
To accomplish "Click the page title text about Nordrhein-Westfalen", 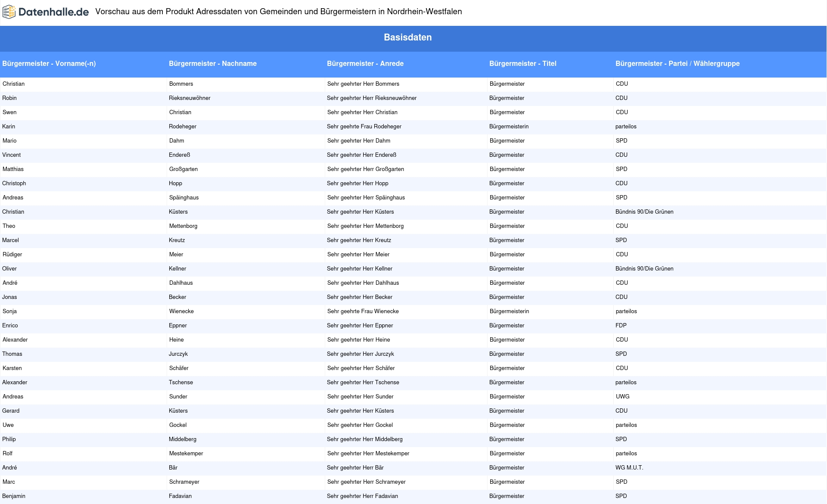I will pos(278,12).
